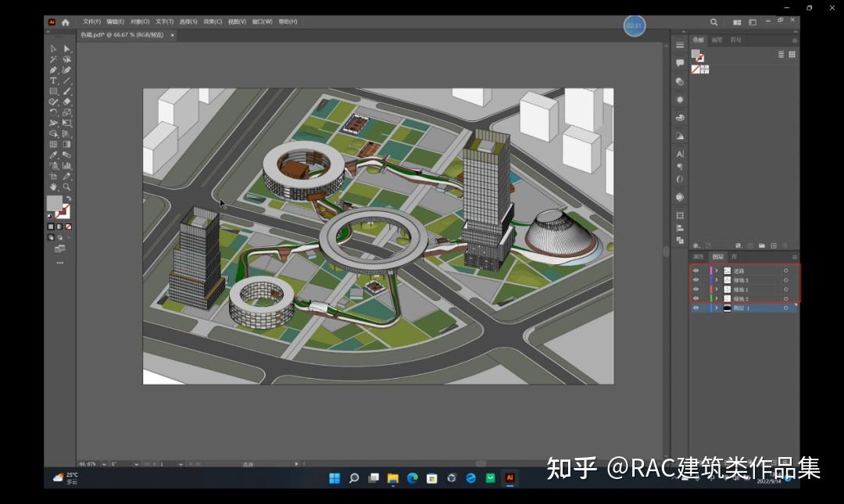Image resolution: width=844 pixels, height=504 pixels.
Task: Choose the Rectangle shape tool
Action: click(53, 90)
